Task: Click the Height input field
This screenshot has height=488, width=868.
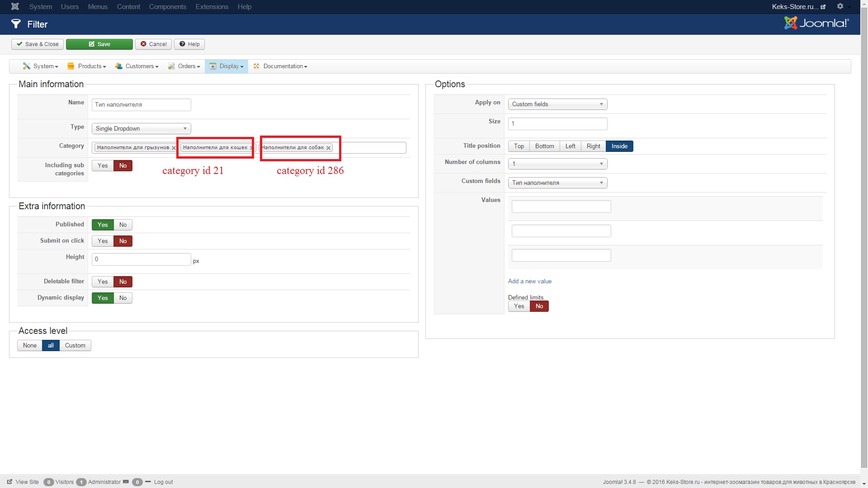Action: (141, 259)
